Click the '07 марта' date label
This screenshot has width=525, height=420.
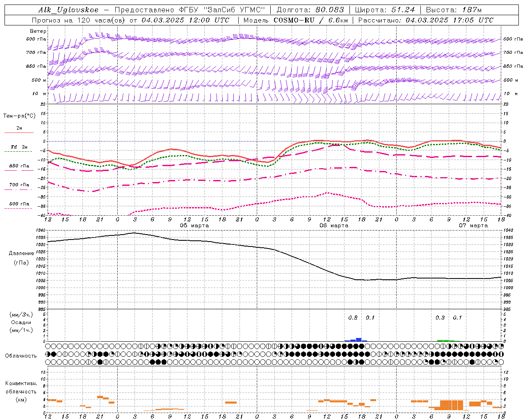(473, 225)
